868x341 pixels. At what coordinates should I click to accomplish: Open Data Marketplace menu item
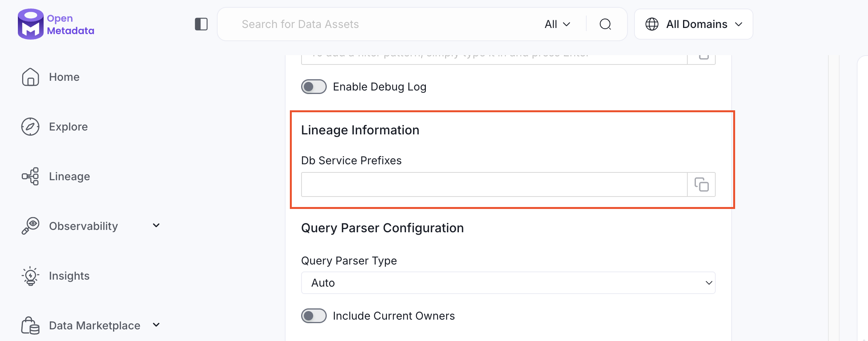point(95,325)
